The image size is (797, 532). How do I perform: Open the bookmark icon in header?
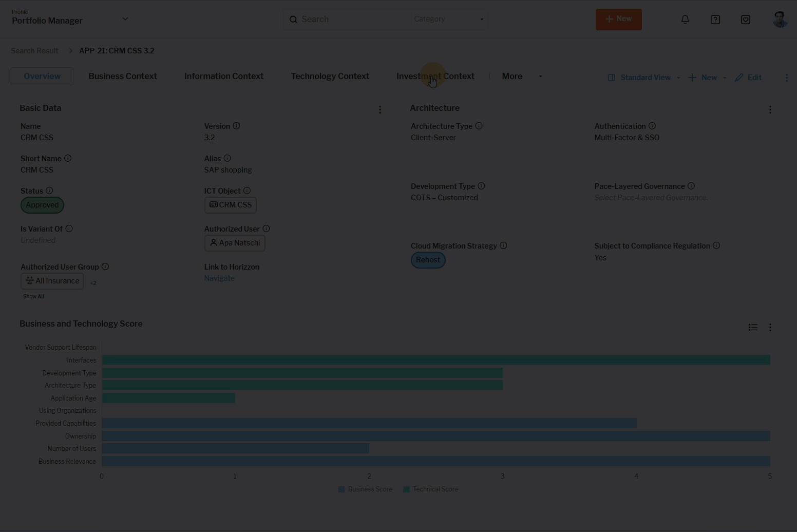click(746, 20)
